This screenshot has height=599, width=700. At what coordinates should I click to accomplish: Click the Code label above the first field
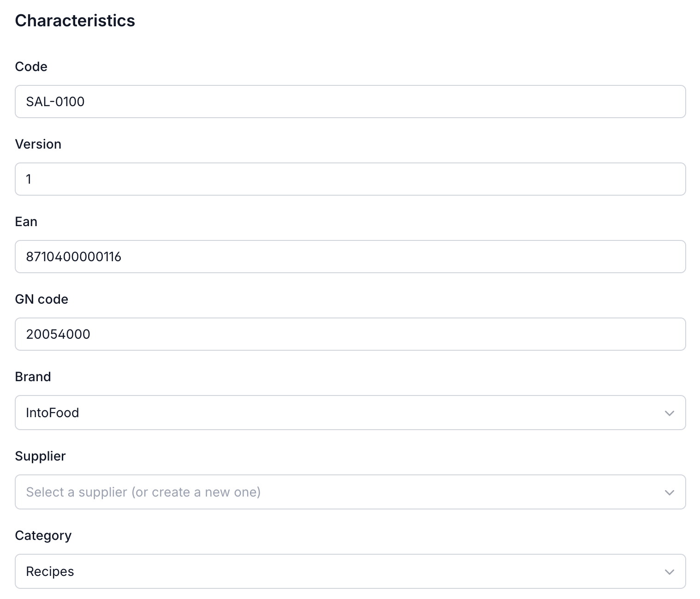click(x=30, y=66)
